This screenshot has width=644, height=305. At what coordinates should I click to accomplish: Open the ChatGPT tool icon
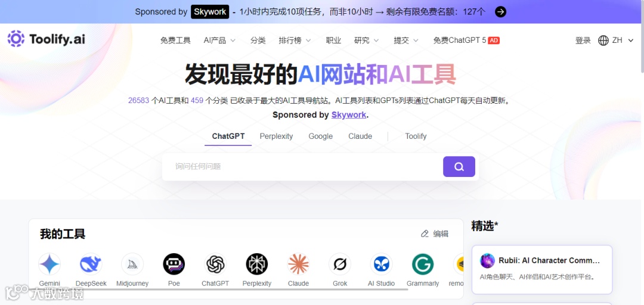point(215,264)
